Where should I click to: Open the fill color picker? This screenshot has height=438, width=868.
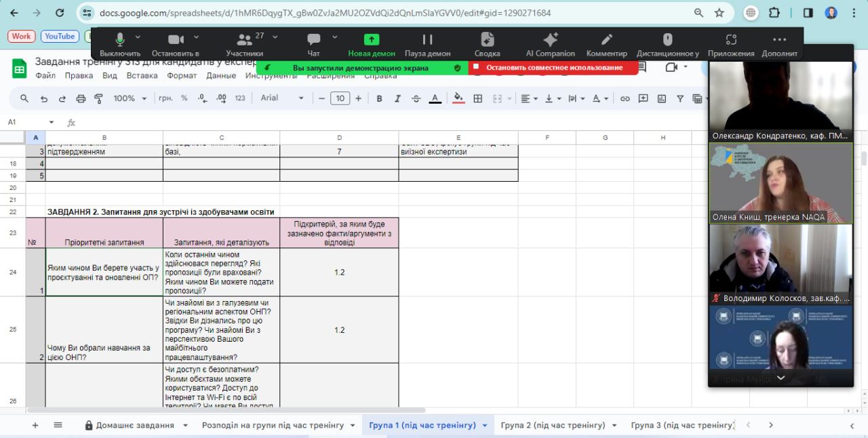point(458,98)
